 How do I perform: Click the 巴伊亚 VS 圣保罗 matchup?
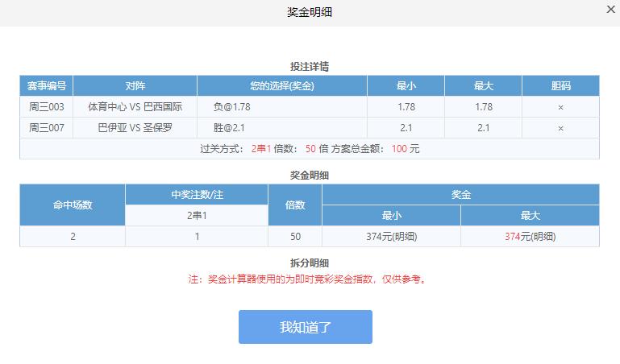click(x=135, y=127)
